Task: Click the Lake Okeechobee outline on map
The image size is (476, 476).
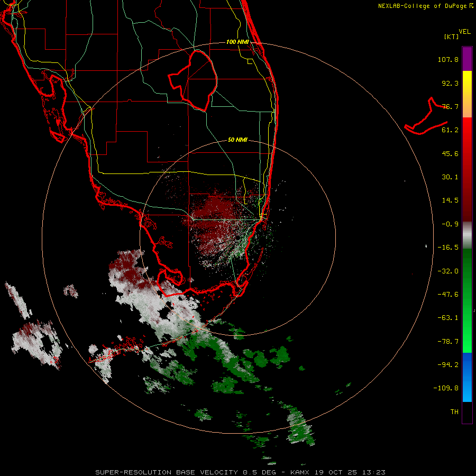Action: click(193, 80)
